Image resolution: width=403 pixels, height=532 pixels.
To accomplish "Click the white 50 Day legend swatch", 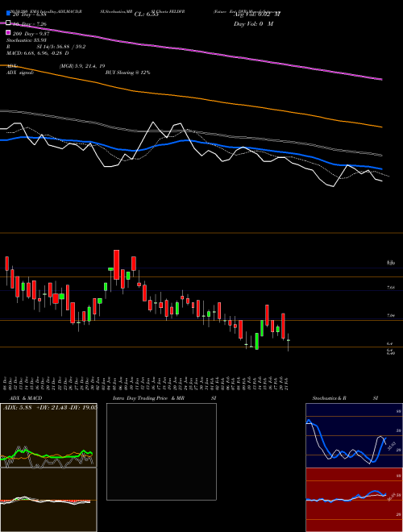I will click(x=8, y=23).
